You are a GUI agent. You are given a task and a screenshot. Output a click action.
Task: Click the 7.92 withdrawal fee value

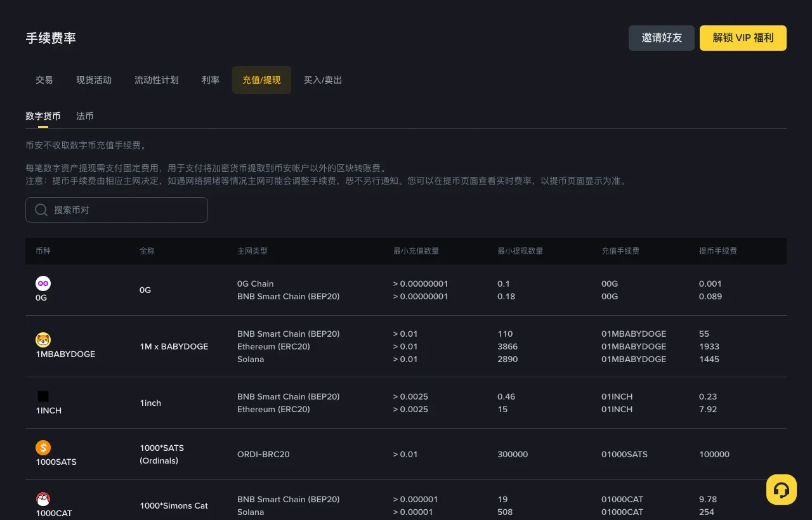pyautogui.click(x=708, y=409)
